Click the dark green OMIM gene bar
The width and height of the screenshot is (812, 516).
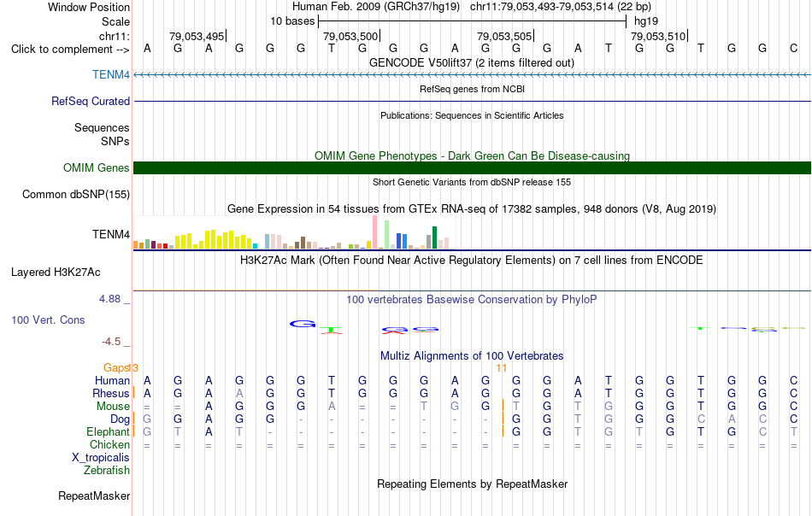(x=472, y=167)
